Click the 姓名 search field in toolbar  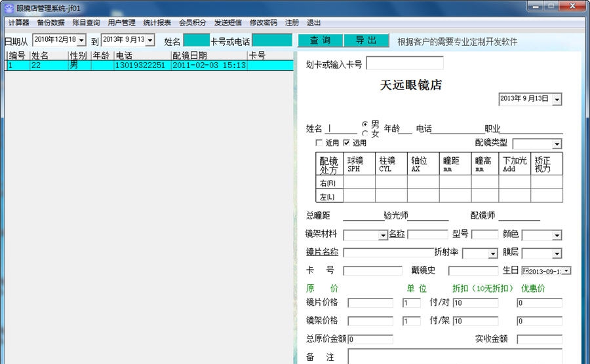197,40
